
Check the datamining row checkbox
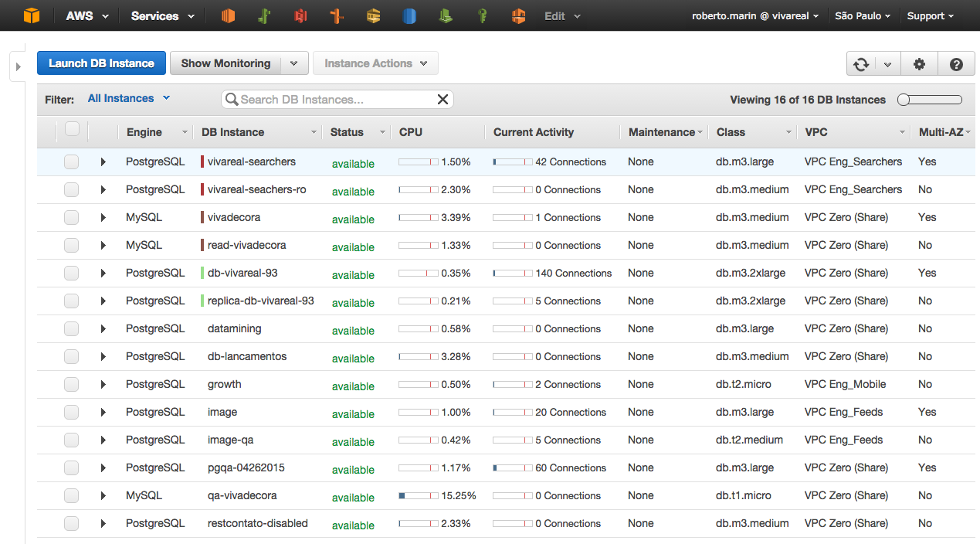tap(72, 328)
